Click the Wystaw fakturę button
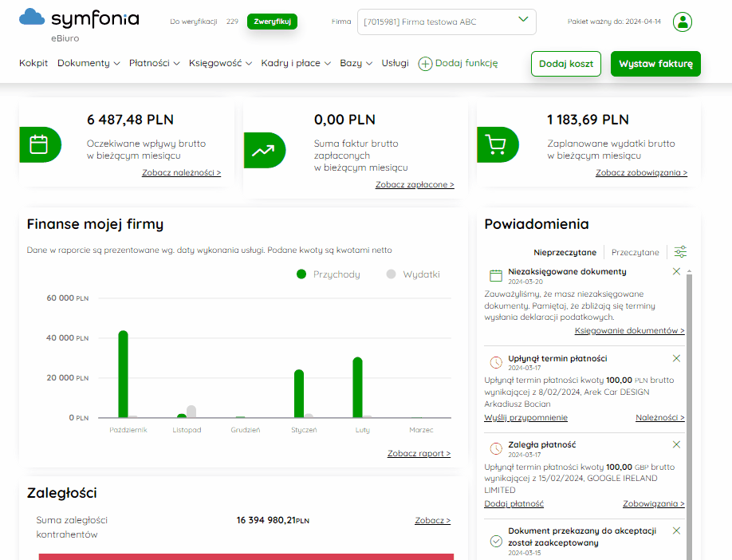The width and height of the screenshot is (732, 560). coord(655,64)
